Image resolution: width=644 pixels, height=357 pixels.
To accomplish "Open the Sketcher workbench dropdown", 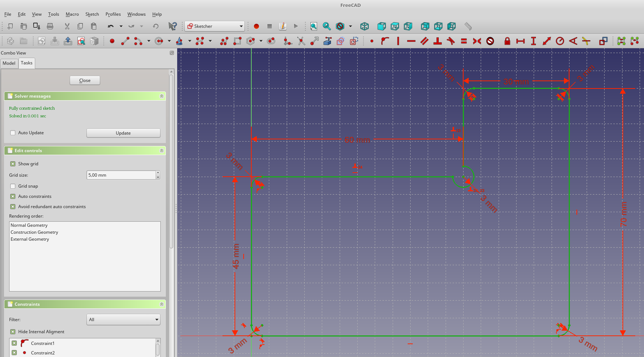I will 214,26.
